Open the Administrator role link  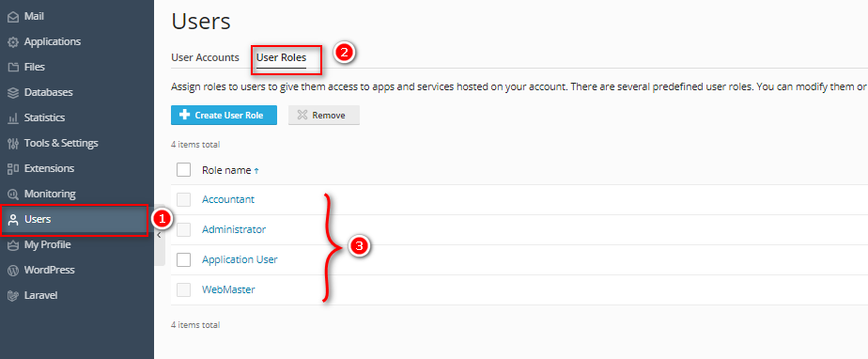pyautogui.click(x=234, y=229)
